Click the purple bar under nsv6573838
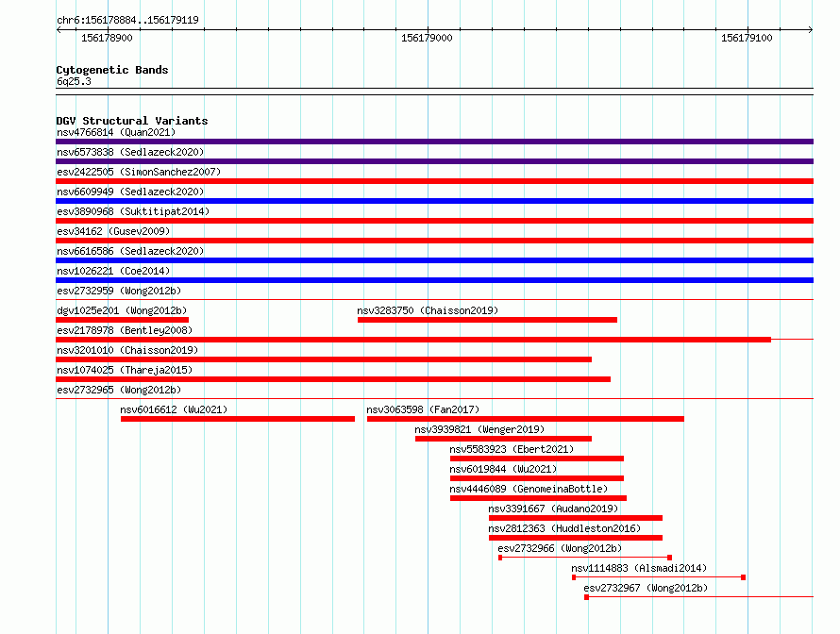 [x=434, y=161]
